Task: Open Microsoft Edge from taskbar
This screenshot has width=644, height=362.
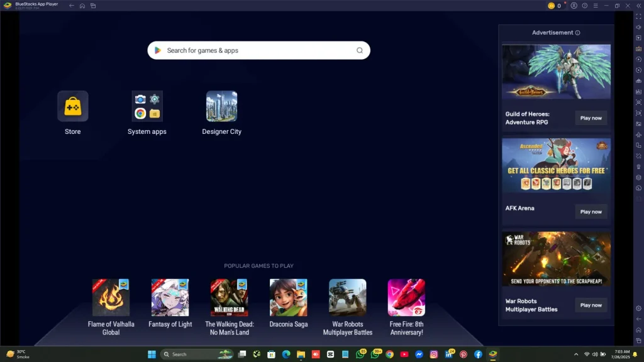Action: (286, 354)
